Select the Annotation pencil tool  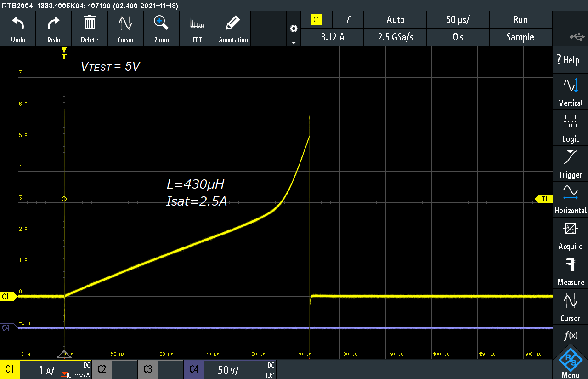(233, 23)
